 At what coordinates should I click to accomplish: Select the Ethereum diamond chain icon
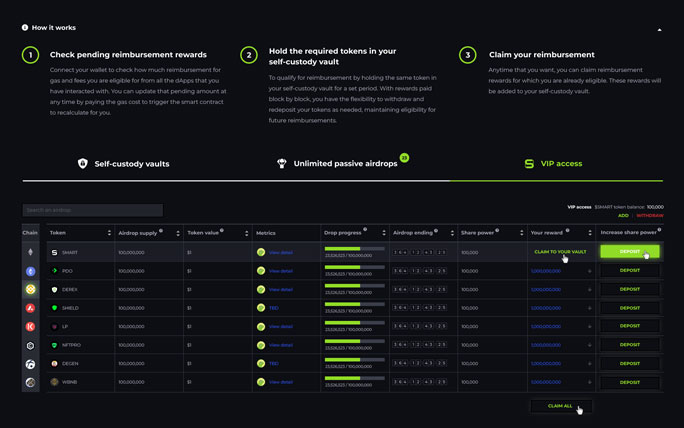(x=30, y=252)
